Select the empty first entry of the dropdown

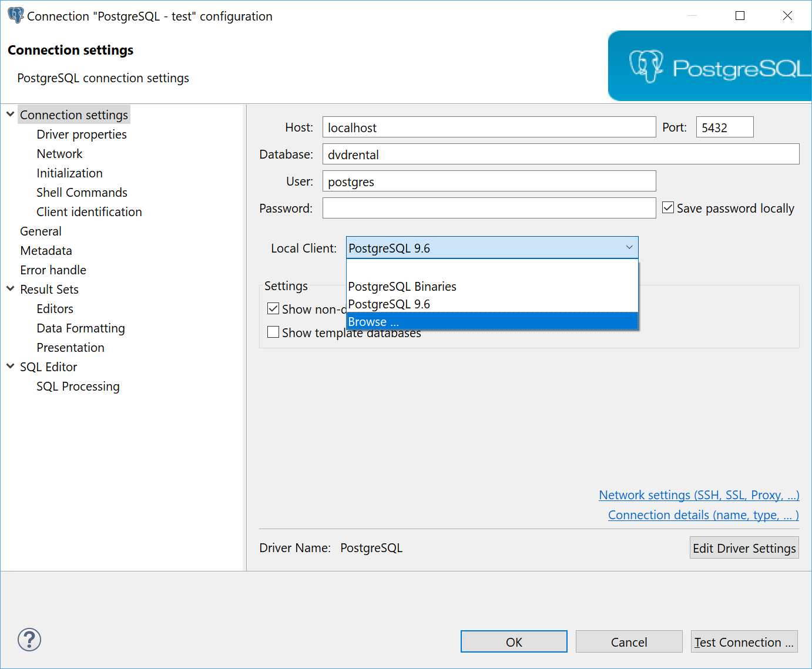click(x=492, y=269)
